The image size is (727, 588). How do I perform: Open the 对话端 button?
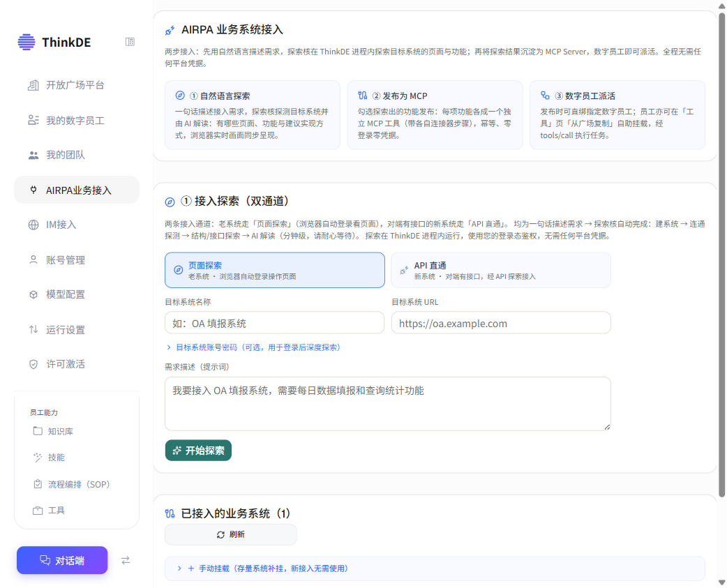(x=62, y=560)
